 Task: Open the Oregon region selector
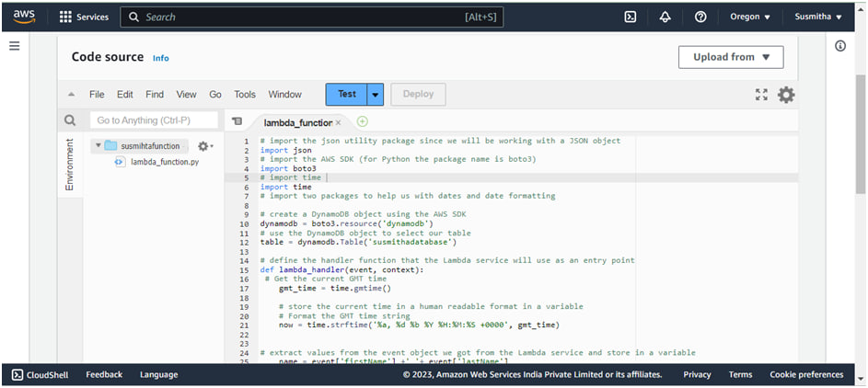[750, 17]
